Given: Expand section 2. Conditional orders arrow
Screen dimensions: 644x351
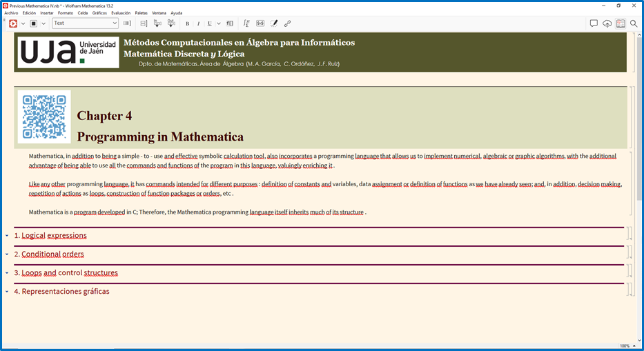Looking at the screenshot, I should 7,254.
